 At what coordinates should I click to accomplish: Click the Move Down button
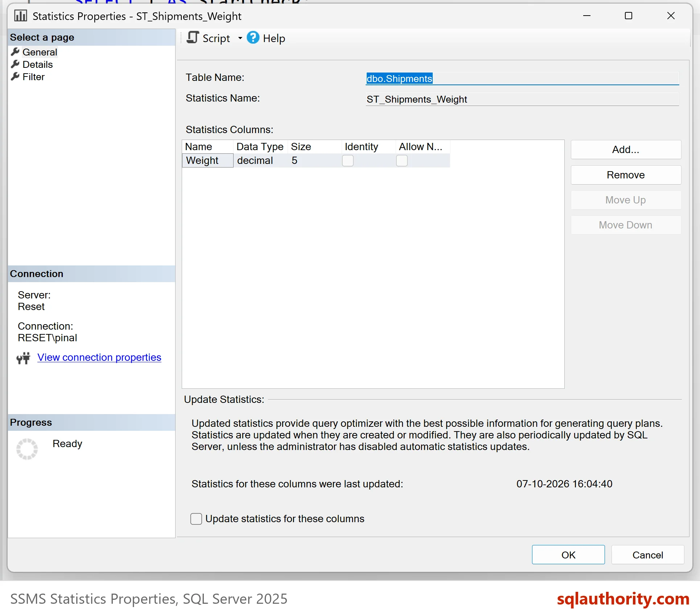(626, 225)
